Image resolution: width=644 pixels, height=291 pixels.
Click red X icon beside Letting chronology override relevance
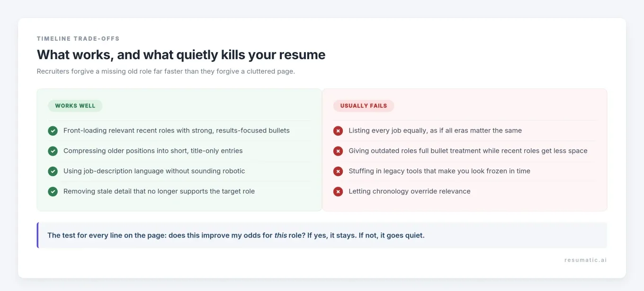tap(338, 192)
